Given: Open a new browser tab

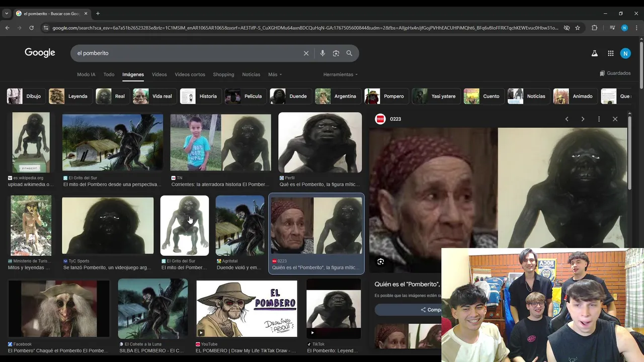Looking at the screenshot, I should 98,14.
